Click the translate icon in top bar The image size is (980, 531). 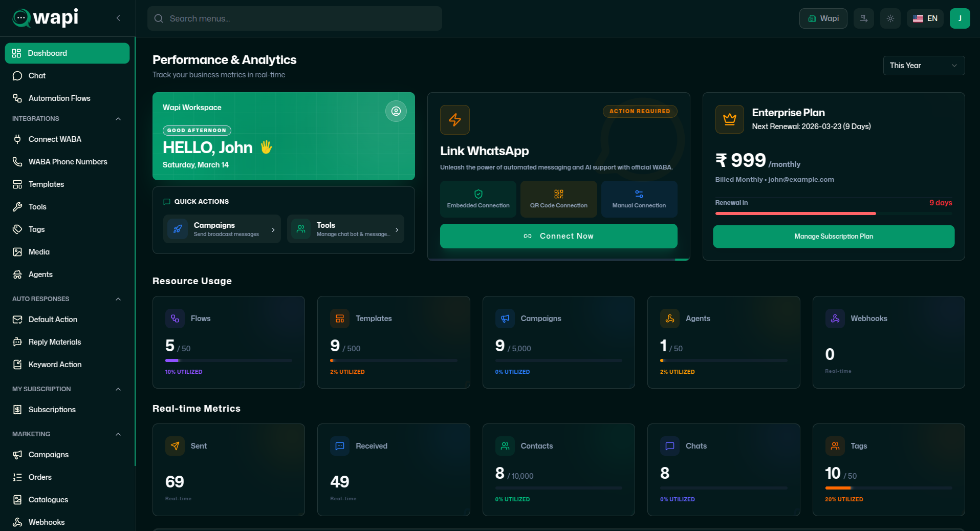tap(863, 18)
